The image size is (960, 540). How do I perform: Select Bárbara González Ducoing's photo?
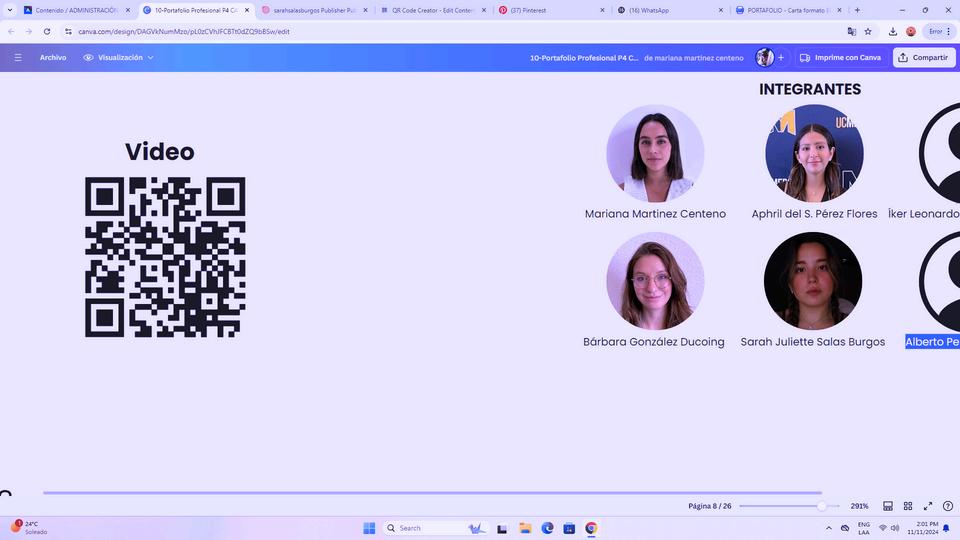point(655,281)
